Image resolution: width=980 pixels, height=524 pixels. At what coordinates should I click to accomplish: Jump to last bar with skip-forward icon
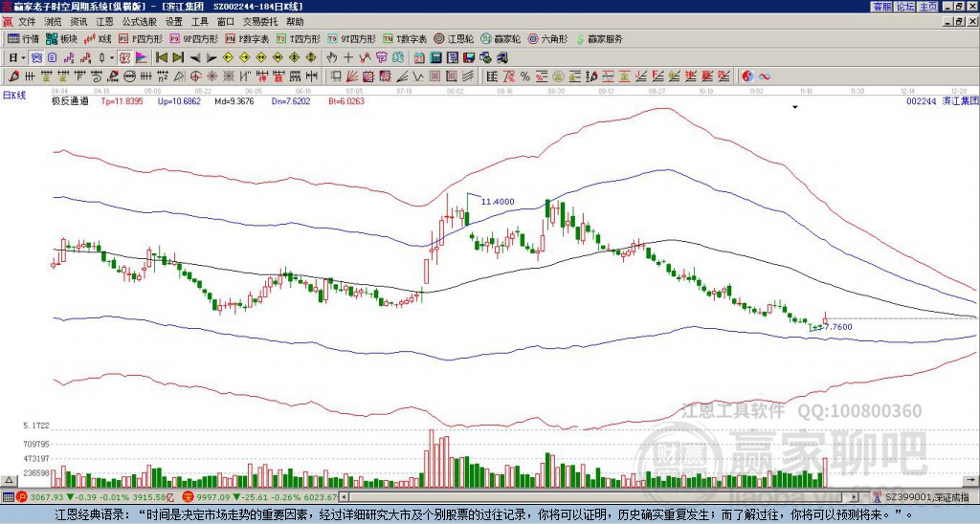pyautogui.click(x=178, y=58)
